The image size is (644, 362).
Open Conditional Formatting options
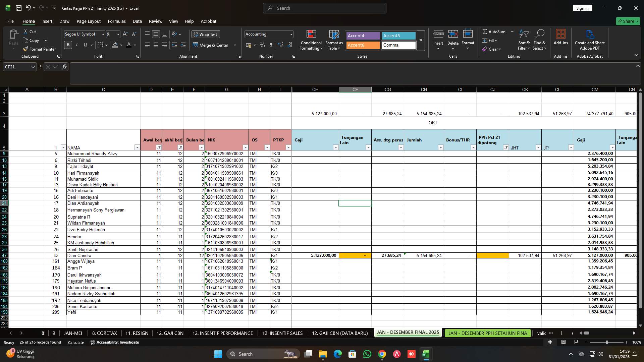(x=311, y=40)
